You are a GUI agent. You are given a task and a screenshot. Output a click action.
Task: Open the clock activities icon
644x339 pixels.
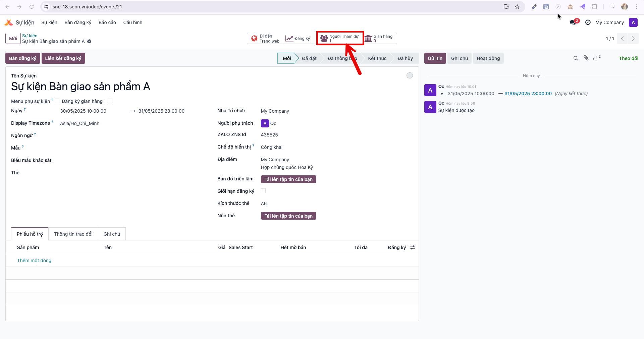tap(588, 22)
